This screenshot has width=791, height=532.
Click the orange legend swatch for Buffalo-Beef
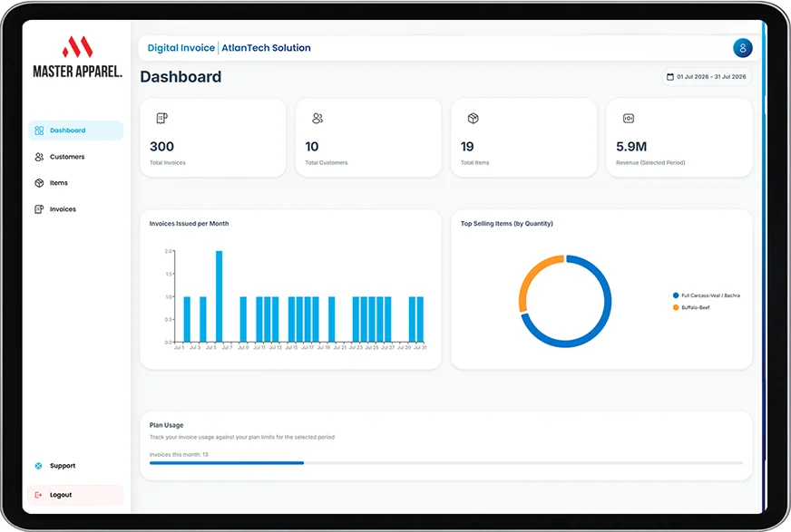676,308
